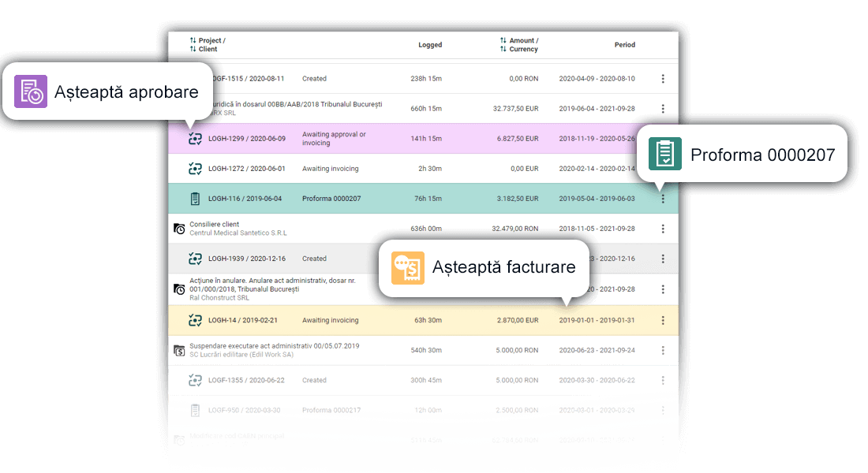This screenshot has height=473, width=868.
Task: Click the timer icon beside Acțiune în anulare
Action: [x=179, y=289]
